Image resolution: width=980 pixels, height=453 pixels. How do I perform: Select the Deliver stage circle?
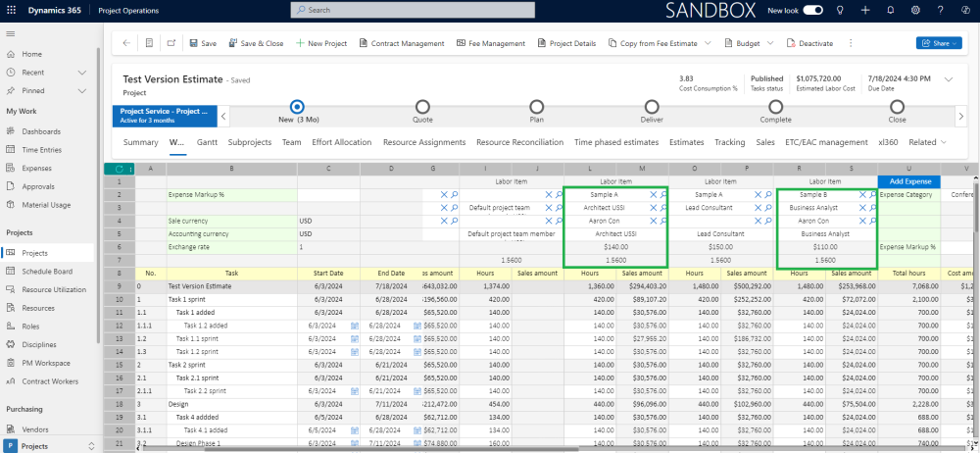pos(653,106)
